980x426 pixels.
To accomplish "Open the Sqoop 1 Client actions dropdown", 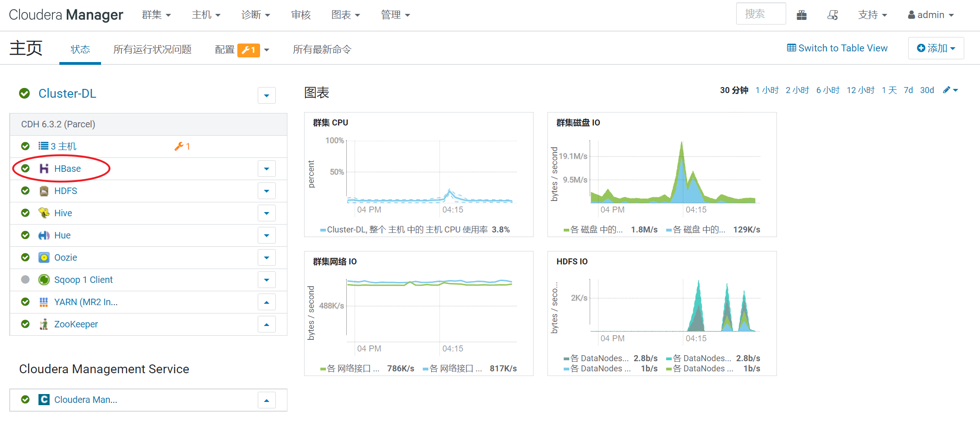I will (x=267, y=280).
